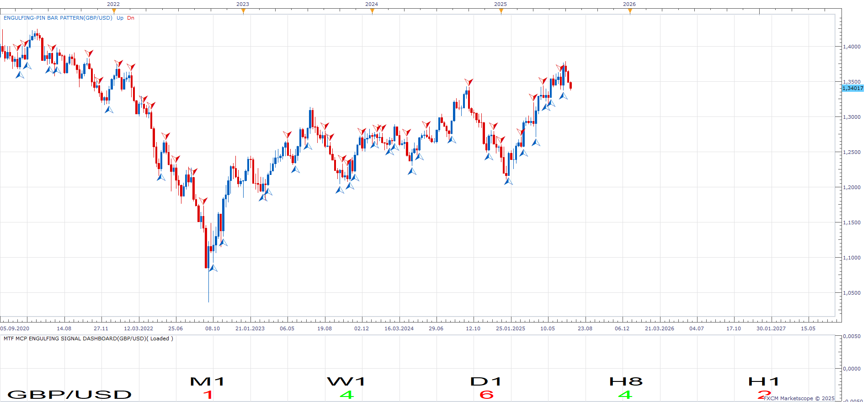The height and width of the screenshot is (402, 868).
Task: Click the 30.01.2027 date on time axis
Action: pyautogui.click(x=771, y=328)
